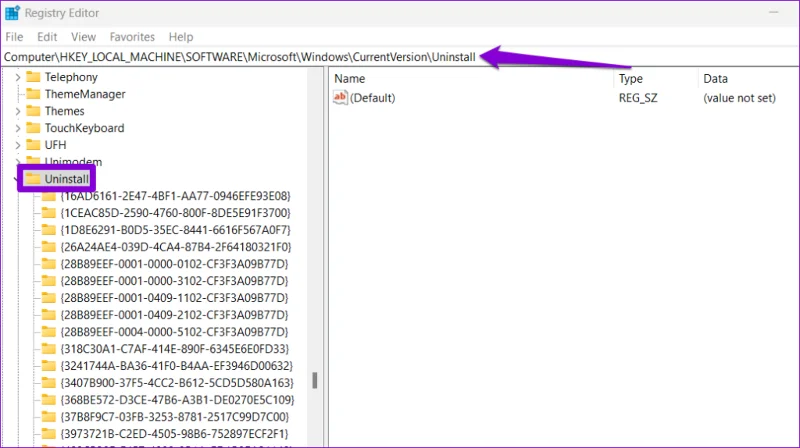
Task: Select key {368BE572-D3CE-47B6-A3B1-DE0270E5C109}
Action: 177,400
